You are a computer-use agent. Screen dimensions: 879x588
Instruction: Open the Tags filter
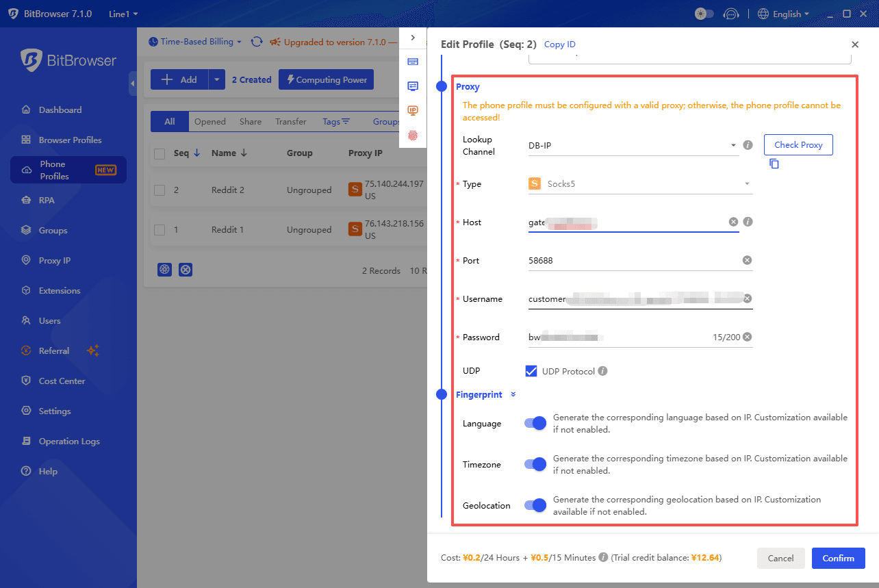pos(336,121)
